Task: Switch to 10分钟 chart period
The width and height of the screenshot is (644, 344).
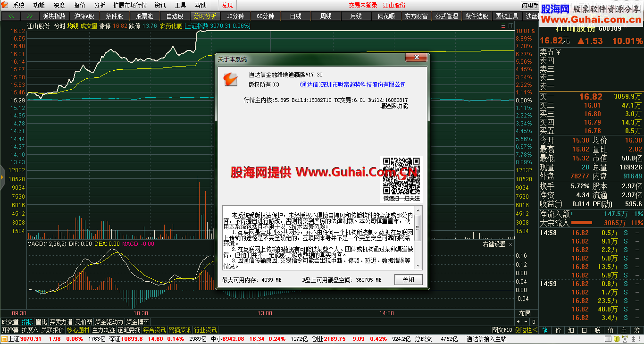Action: click(235, 16)
